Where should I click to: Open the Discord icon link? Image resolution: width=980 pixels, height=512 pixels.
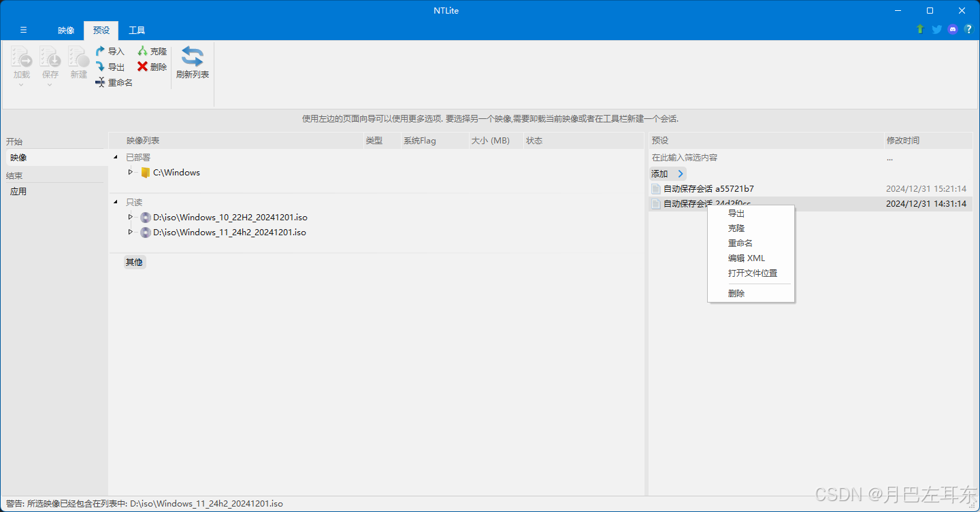(x=953, y=29)
